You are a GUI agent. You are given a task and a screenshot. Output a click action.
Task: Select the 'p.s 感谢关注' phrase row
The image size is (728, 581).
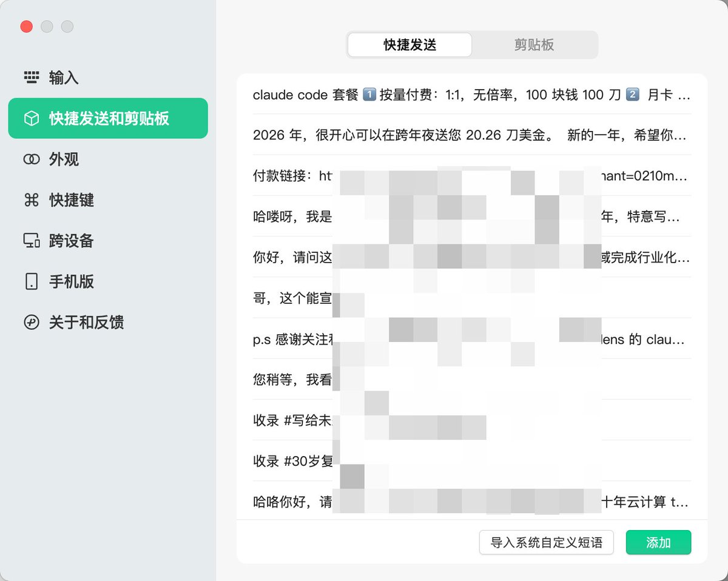[472, 338]
